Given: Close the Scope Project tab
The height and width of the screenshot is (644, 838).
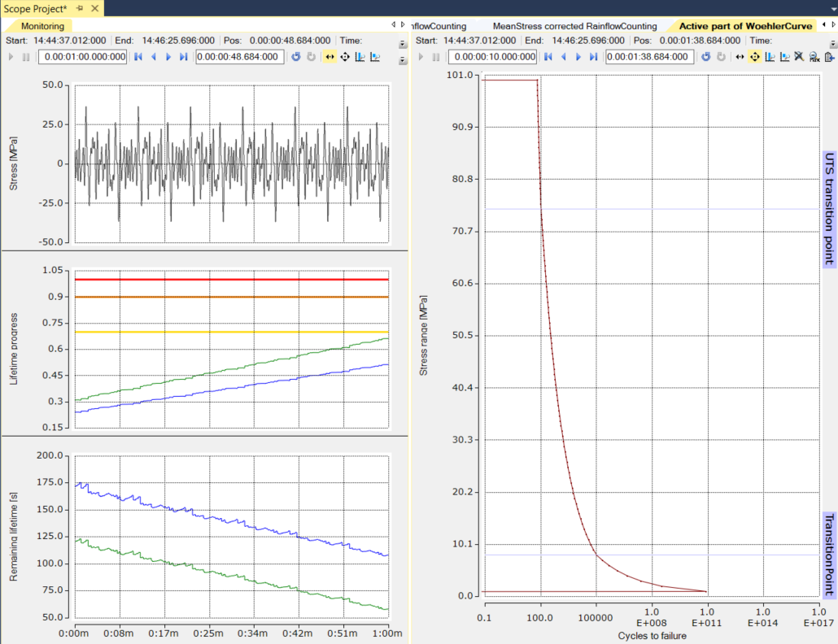Looking at the screenshot, I should 94,9.
